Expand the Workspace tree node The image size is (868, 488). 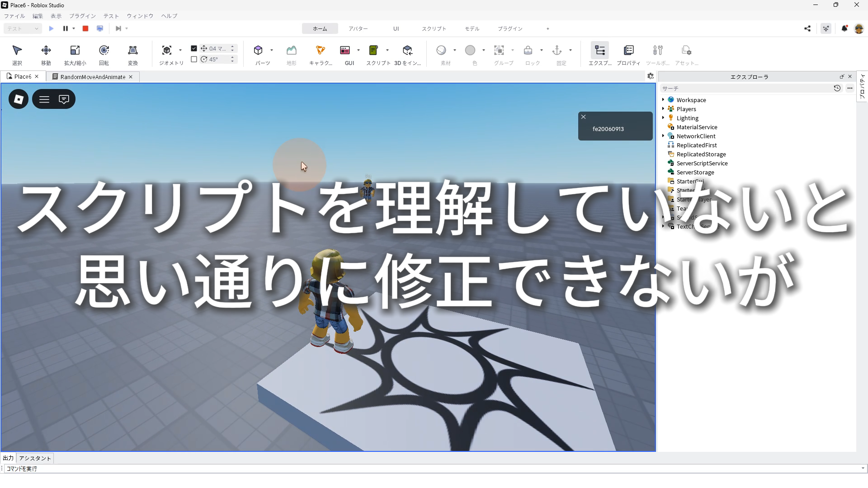point(663,100)
